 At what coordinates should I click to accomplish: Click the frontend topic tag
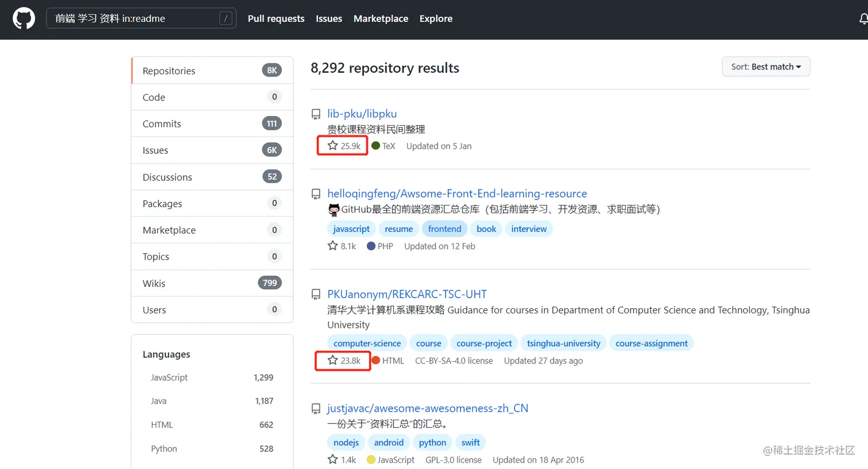click(x=444, y=228)
